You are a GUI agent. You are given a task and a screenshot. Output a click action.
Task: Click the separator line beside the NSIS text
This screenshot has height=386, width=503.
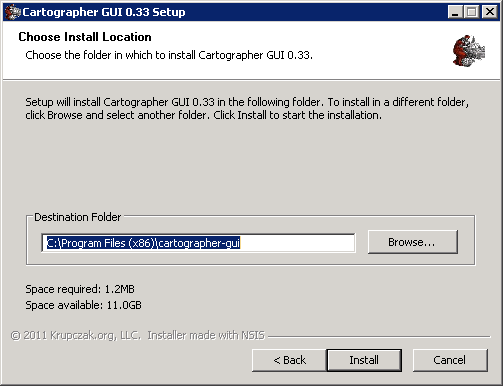tap(379, 336)
